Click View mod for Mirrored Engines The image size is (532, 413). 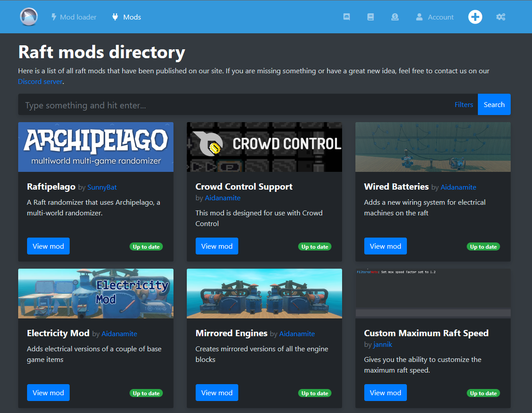click(x=217, y=393)
